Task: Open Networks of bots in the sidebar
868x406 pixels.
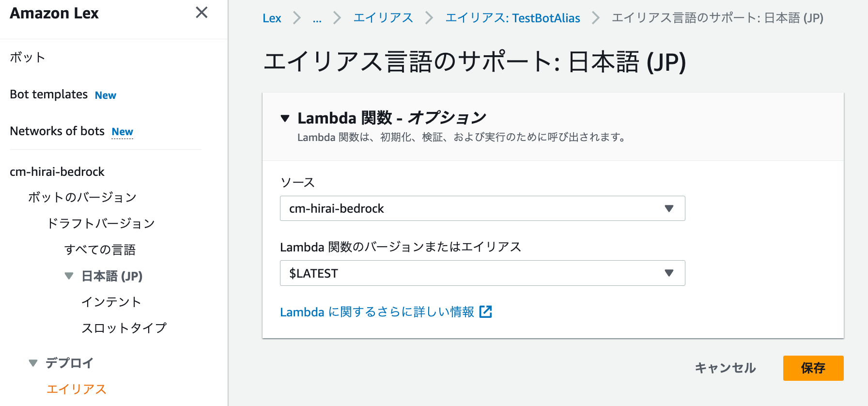Action: coord(57,131)
